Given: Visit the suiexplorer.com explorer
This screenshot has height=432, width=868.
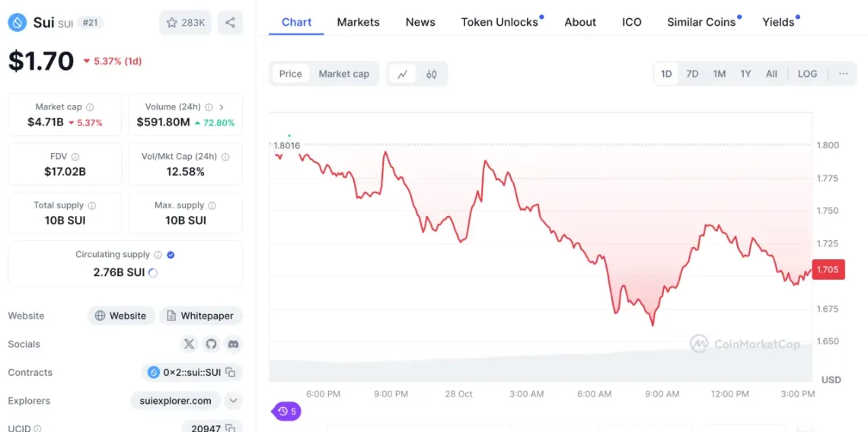Looking at the screenshot, I should coord(176,401).
